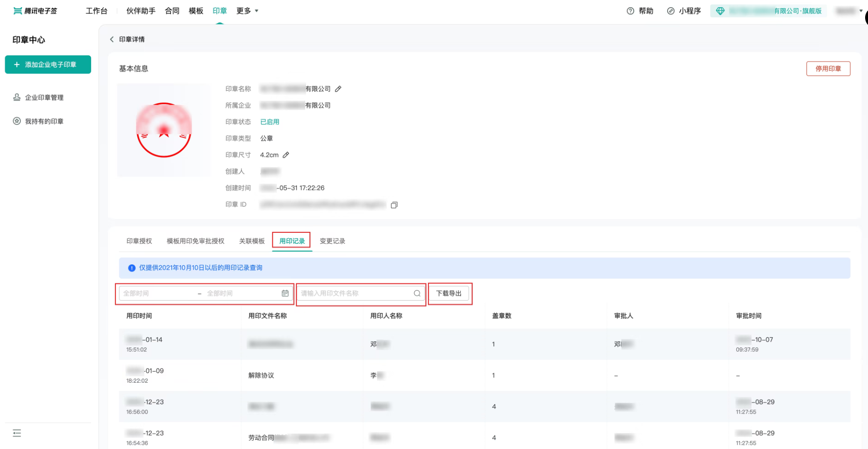
Task: Click the 审批人 column header
Action: pos(624,316)
